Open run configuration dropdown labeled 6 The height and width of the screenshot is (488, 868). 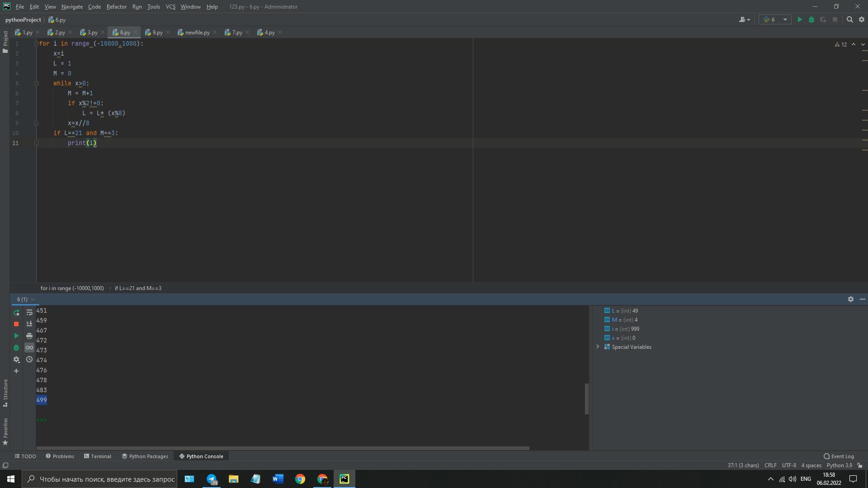pyautogui.click(x=775, y=19)
